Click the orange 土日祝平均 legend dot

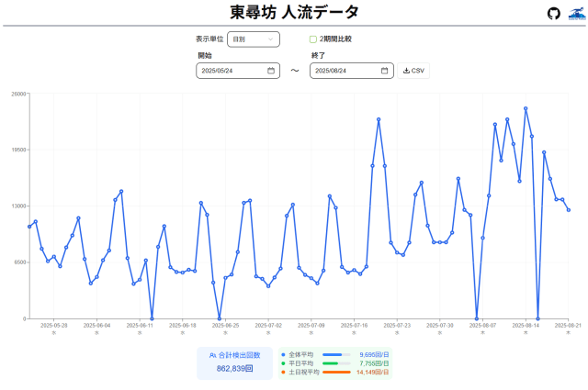click(283, 373)
